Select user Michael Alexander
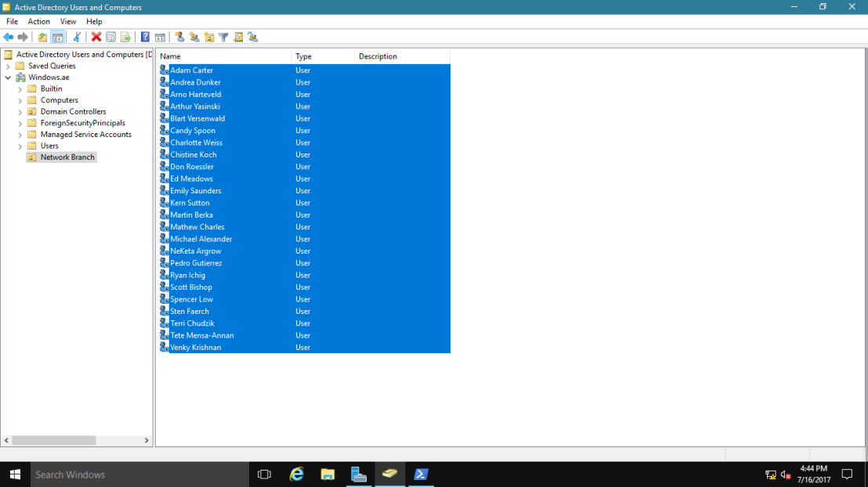The width and height of the screenshot is (868, 487). click(201, 239)
